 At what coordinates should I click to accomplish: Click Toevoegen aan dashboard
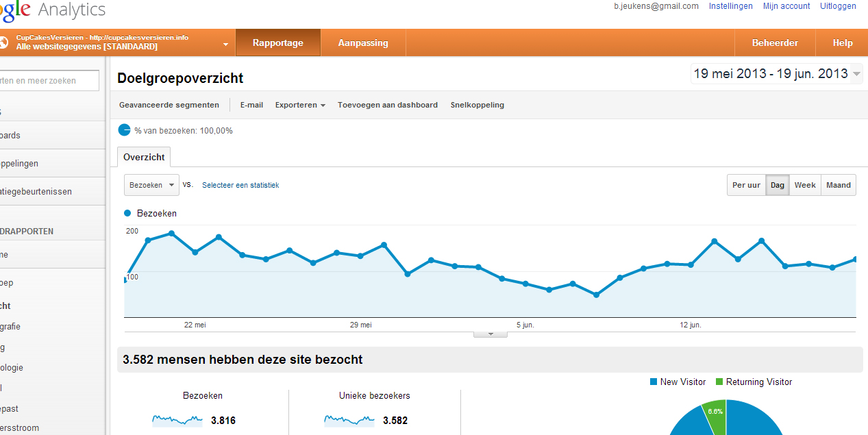click(x=388, y=105)
